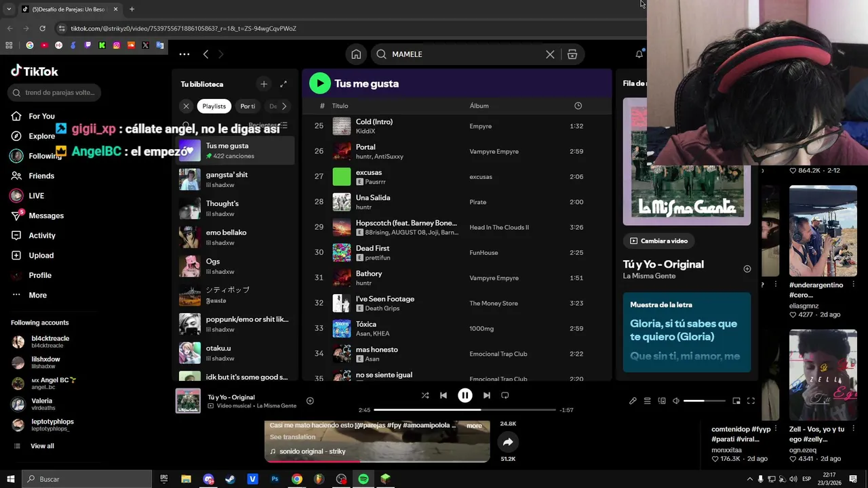Open connect to a device icon
Image resolution: width=868 pixels, height=488 pixels.
tap(662, 401)
